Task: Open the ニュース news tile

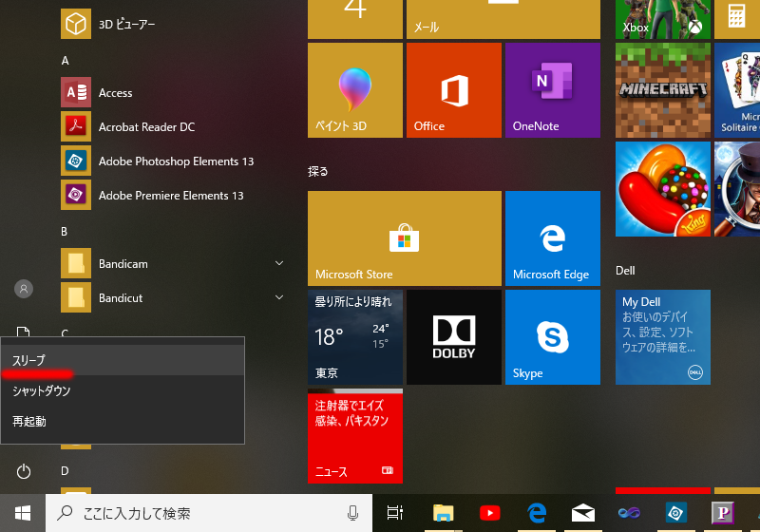Action: tap(355, 436)
